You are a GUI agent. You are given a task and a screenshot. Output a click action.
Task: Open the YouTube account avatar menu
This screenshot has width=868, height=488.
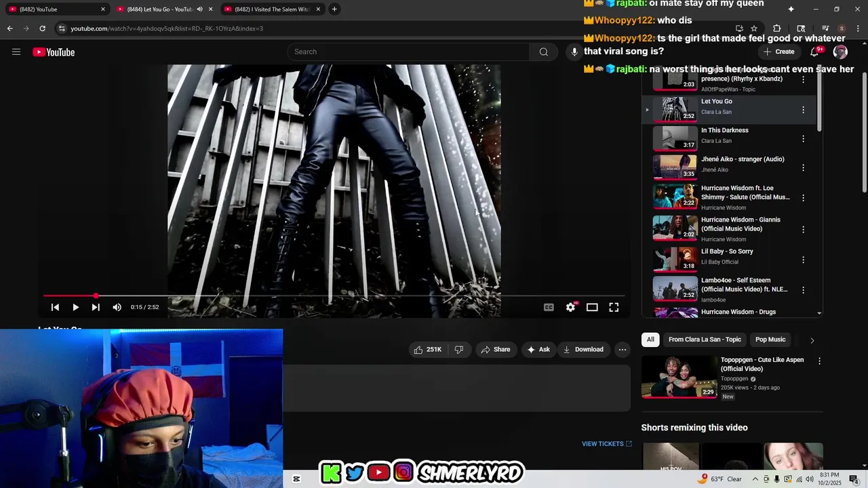[x=840, y=52]
